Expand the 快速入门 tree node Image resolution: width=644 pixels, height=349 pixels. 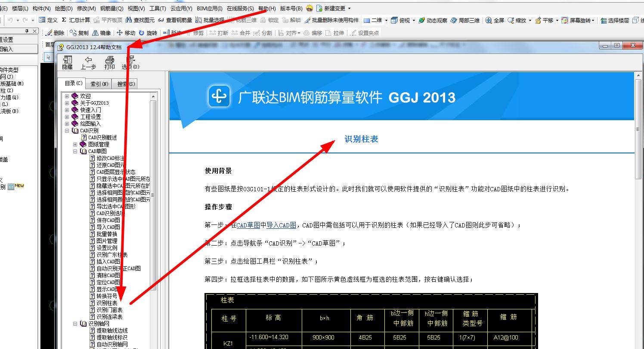[67, 110]
